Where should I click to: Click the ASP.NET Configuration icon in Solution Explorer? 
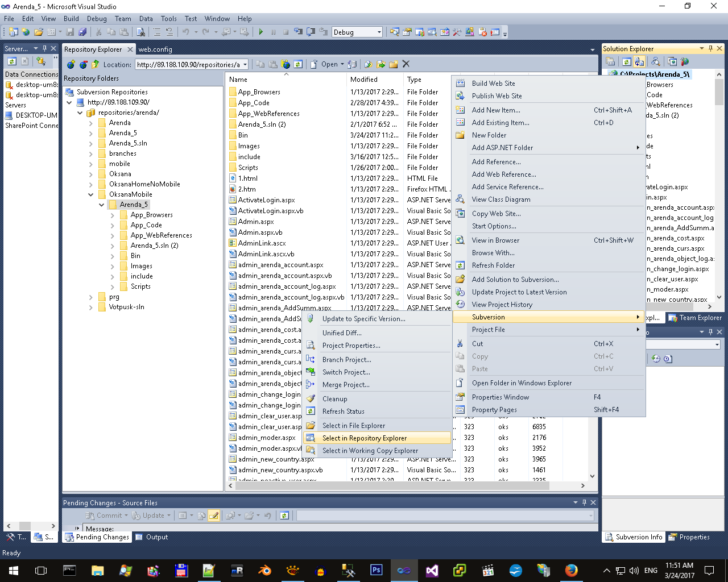[x=684, y=61]
